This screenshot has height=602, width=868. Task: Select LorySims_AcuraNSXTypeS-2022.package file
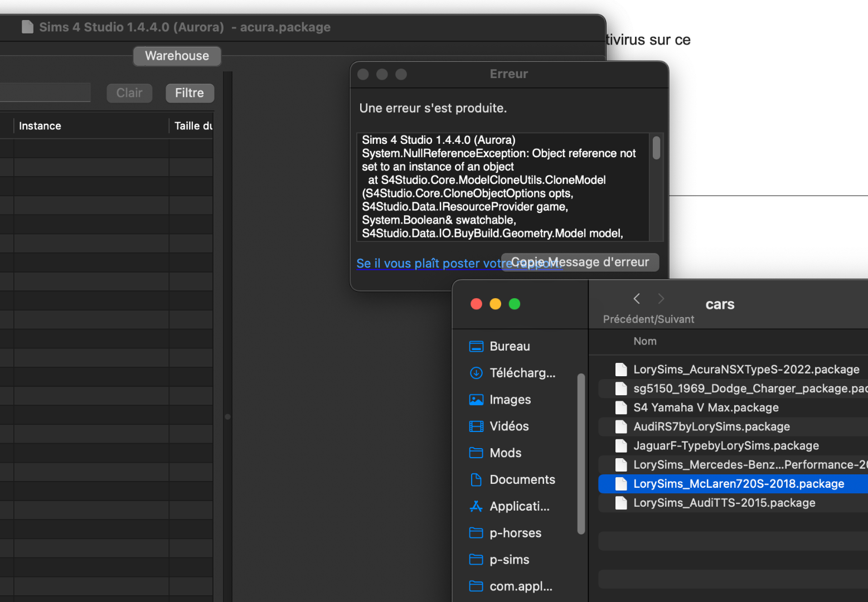pyautogui.click(x=745, y=370)
